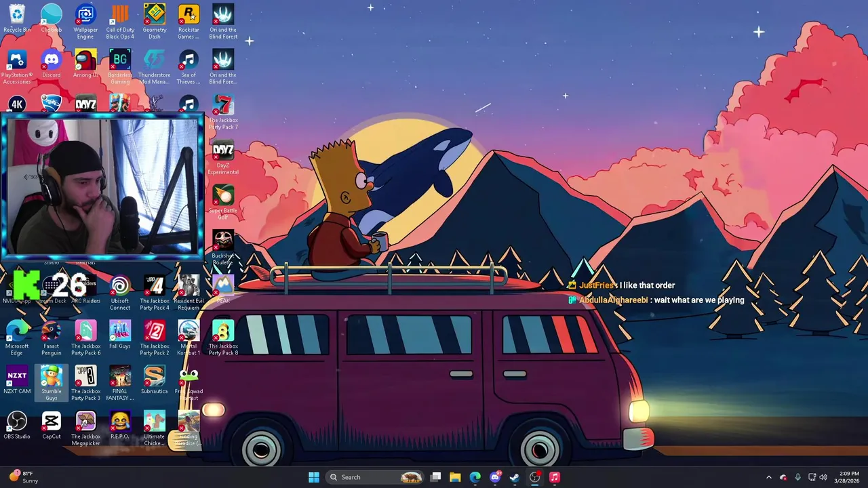Open File Explorer from the taskbar
Viewport: 868px width, 488px height.
point(455,477)
